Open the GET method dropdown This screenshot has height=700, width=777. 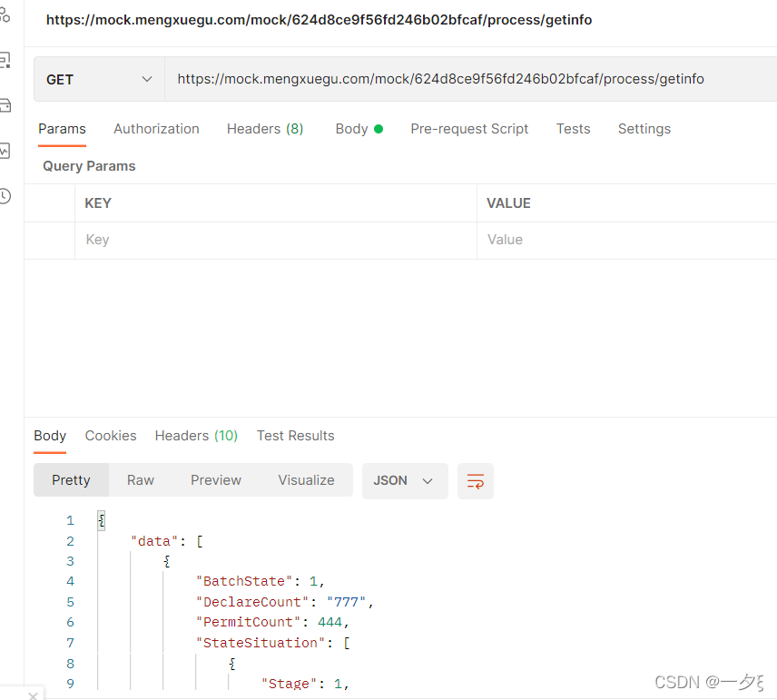click(x=99, y=80)
